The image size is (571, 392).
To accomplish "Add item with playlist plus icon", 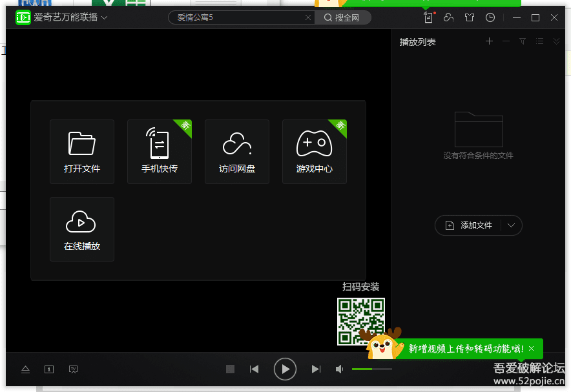I will click(x=489, y=41).
